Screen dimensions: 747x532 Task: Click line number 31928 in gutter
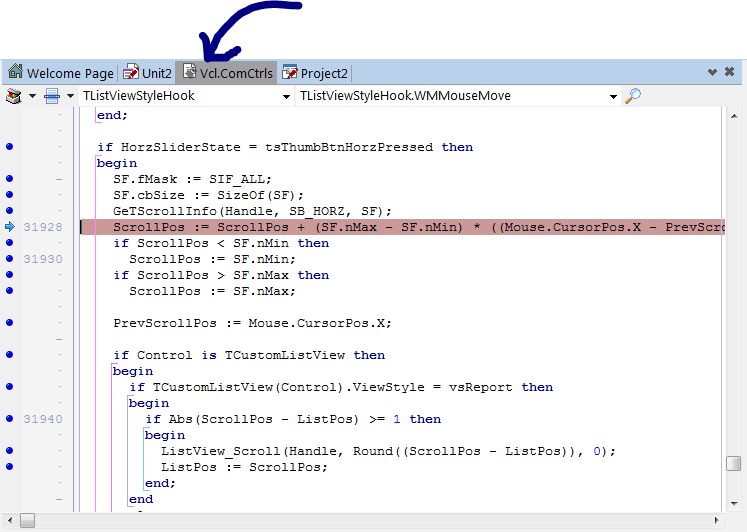[x=43, y=227]
